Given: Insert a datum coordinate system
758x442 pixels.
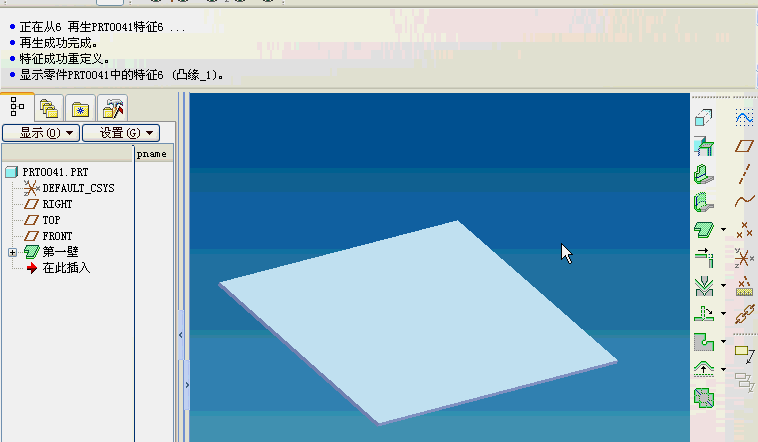Looking at the screenshot, I should [744, 258].
